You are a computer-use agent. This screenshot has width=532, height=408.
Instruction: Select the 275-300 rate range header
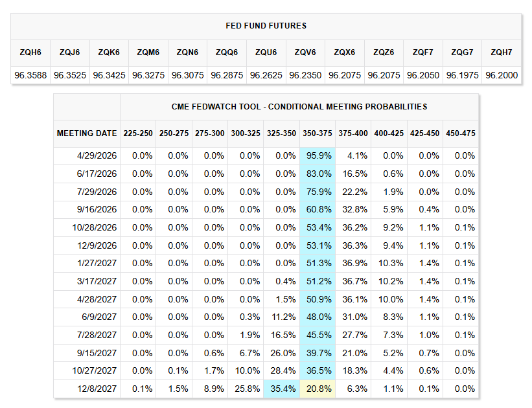(210, 133)
